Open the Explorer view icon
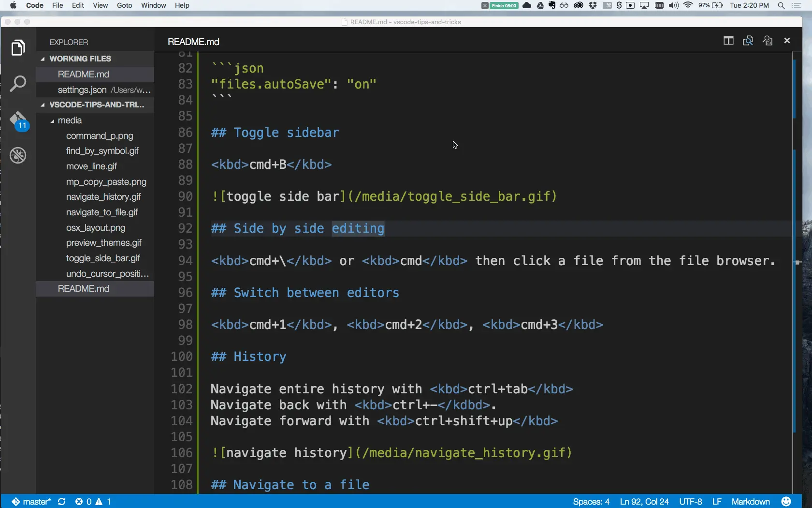 [18, 47]
